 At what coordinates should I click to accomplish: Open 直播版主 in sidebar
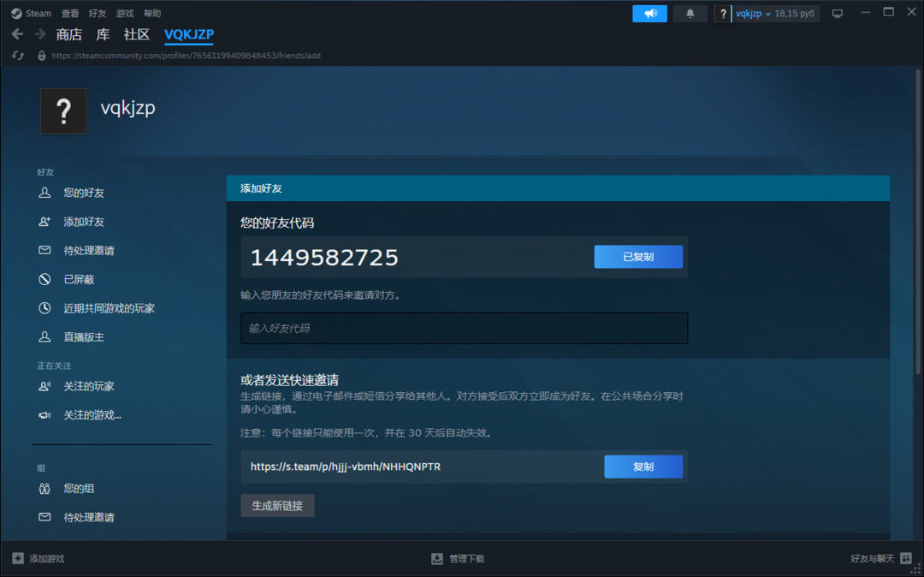84,337
